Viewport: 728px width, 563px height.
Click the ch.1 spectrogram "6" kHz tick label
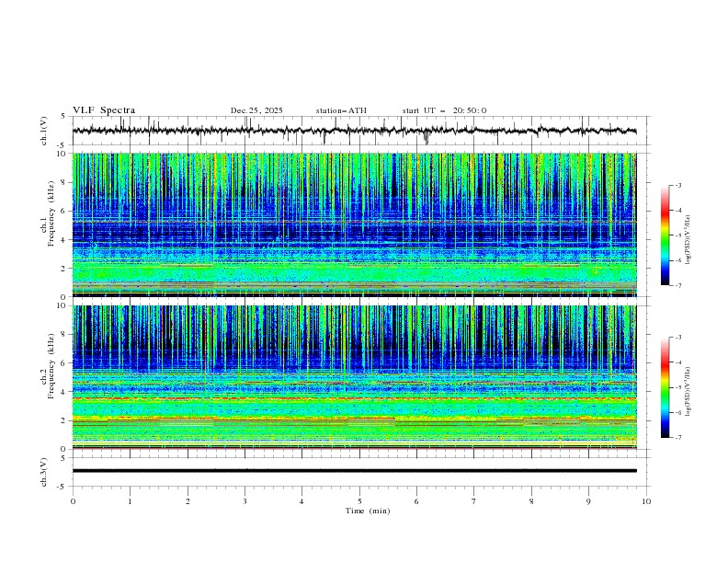coord(63,211)
